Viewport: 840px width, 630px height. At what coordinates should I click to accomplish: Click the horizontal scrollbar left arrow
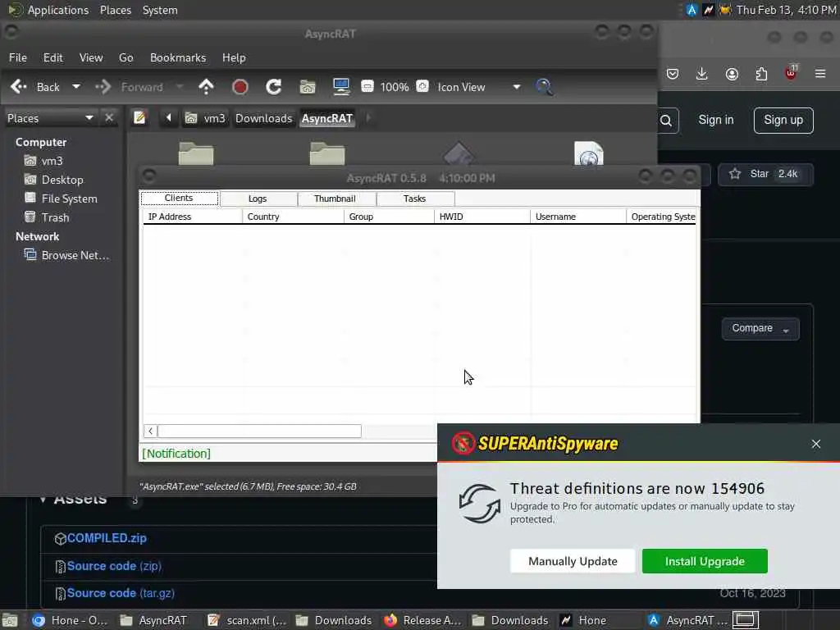coord(151,431)
